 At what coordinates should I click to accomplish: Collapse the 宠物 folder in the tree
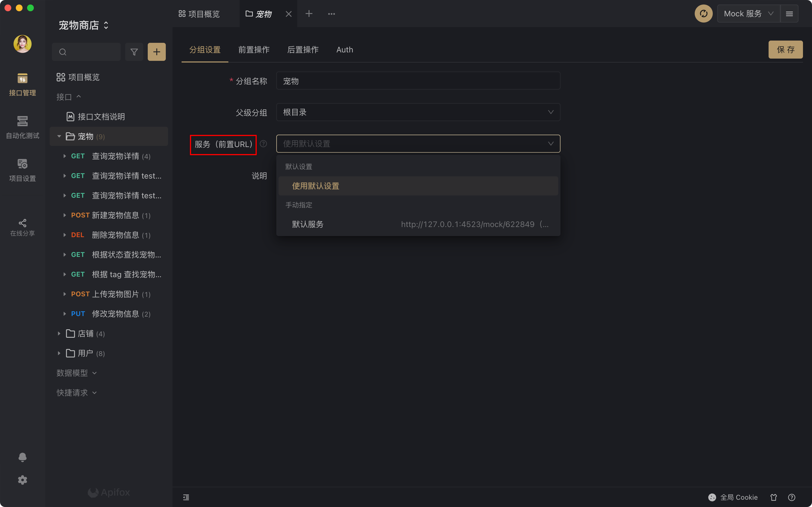tap(59, 137)
